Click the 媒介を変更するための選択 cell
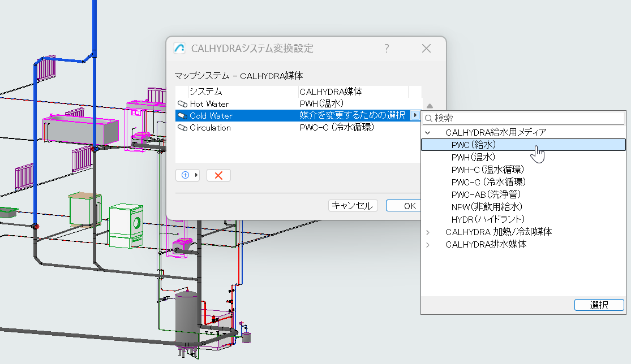 pos(352,116)
